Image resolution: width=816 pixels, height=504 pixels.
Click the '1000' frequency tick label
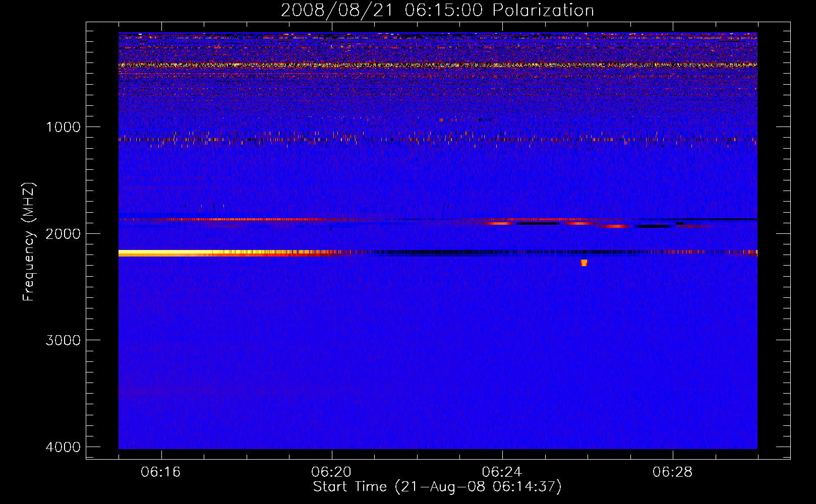(63, 127)
